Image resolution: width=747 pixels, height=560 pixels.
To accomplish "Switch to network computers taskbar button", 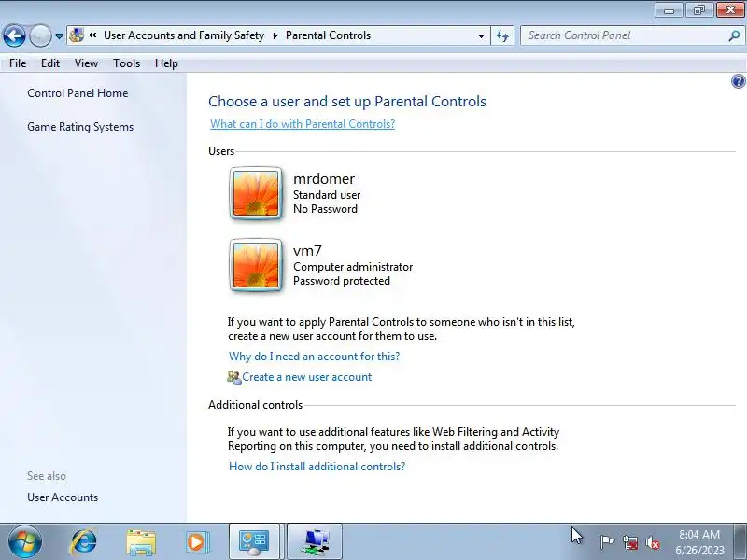I will click(x=315, y=541).
